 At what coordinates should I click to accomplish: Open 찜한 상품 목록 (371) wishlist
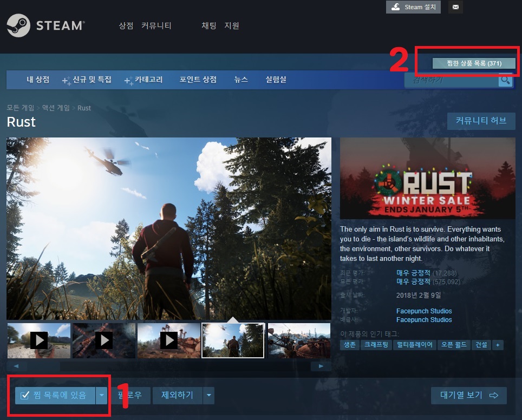tap(474, 63)
